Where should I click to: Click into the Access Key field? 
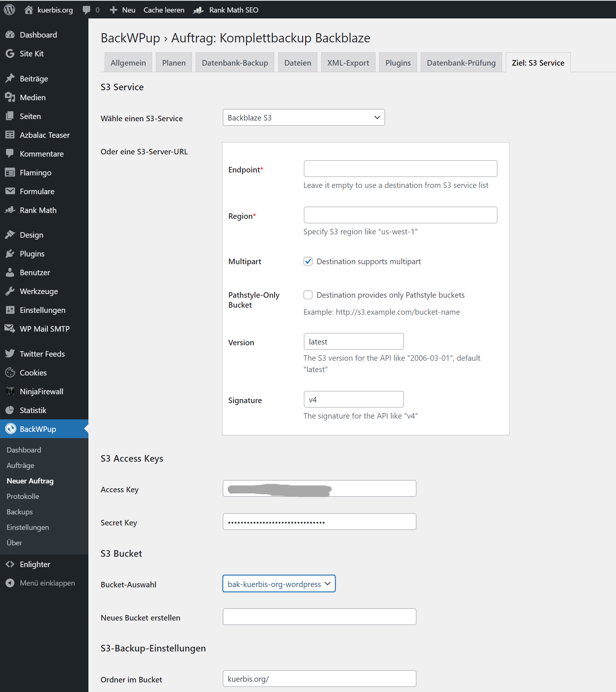(x=319, y=488)
